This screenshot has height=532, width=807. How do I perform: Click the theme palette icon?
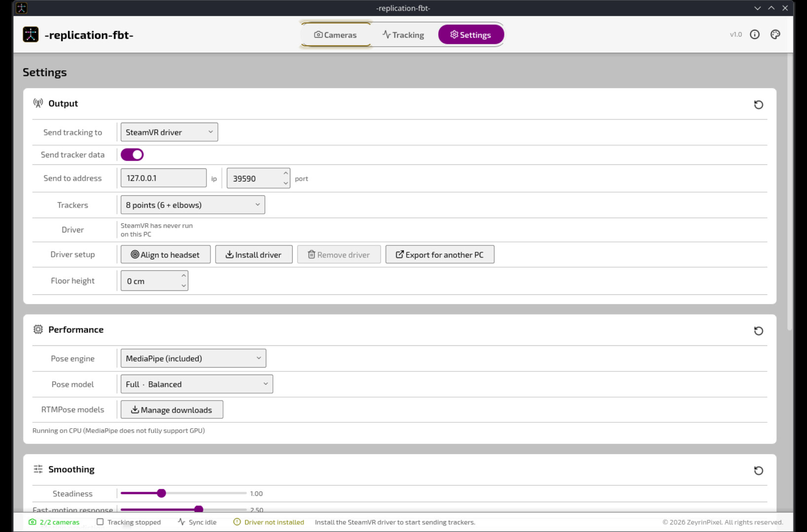point(775,34)
